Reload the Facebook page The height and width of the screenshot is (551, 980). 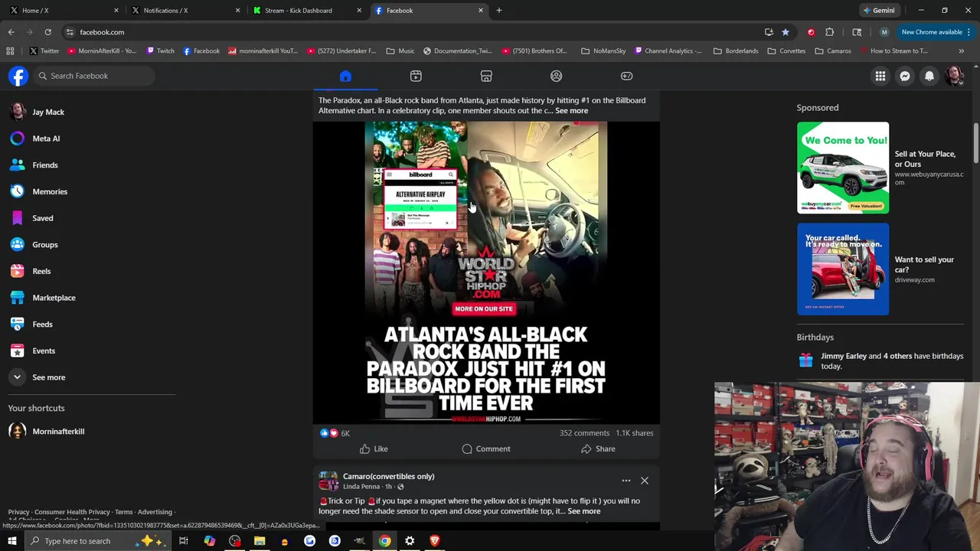pyautogui.click(x=47, y=32)
